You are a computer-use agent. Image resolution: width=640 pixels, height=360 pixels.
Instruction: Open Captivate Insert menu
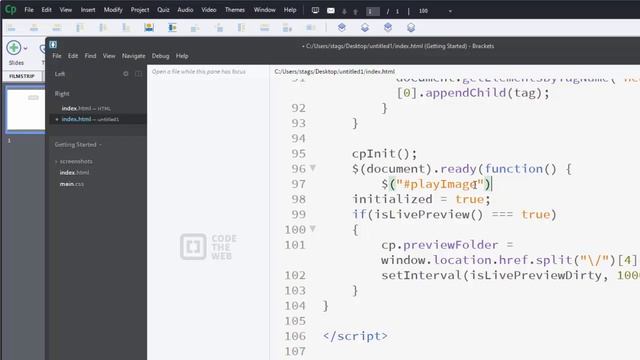(x=88, y=10)
